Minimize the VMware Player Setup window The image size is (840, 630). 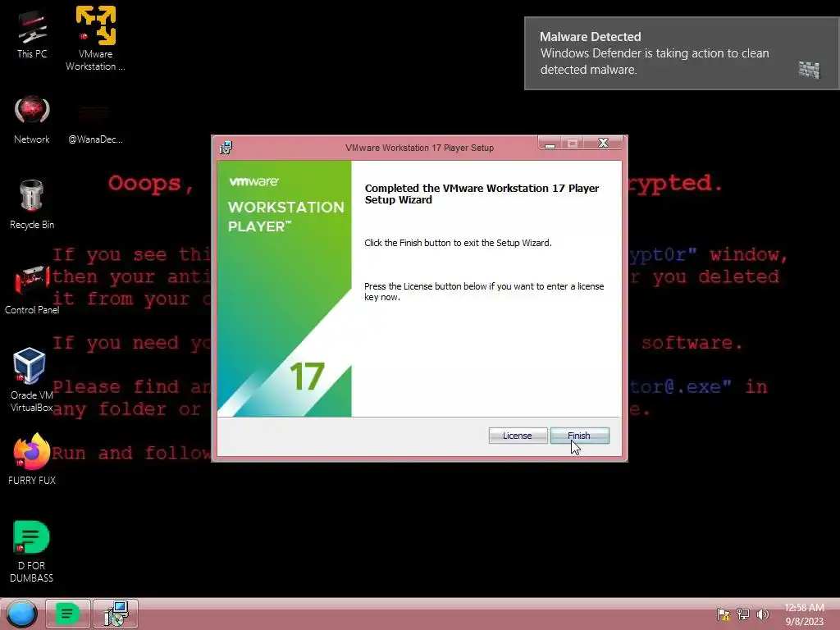(x=550, y=143)
